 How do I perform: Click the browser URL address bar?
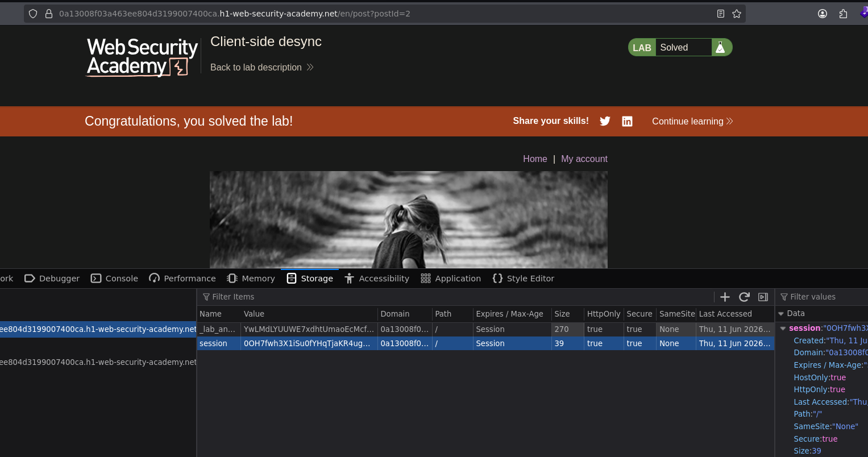pos(384,14)
